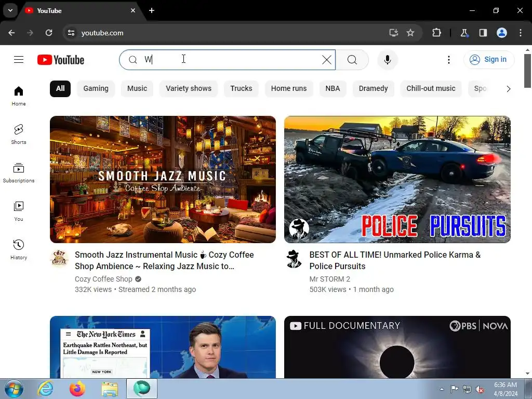Click the BEST OF ALL TIME video title
This screenshot has width=532, height=399.
coord(395,261)
